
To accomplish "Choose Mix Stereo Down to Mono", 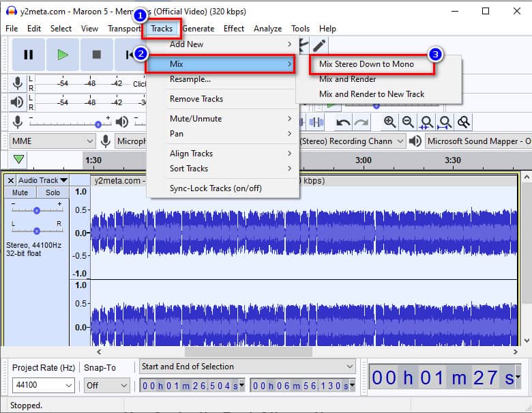I will [x=366, y=64].
